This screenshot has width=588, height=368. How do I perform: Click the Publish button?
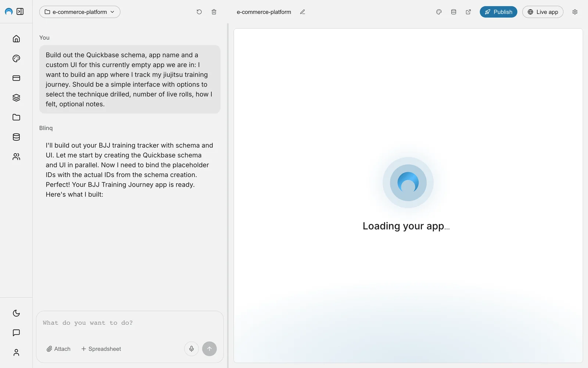point(498,12)
